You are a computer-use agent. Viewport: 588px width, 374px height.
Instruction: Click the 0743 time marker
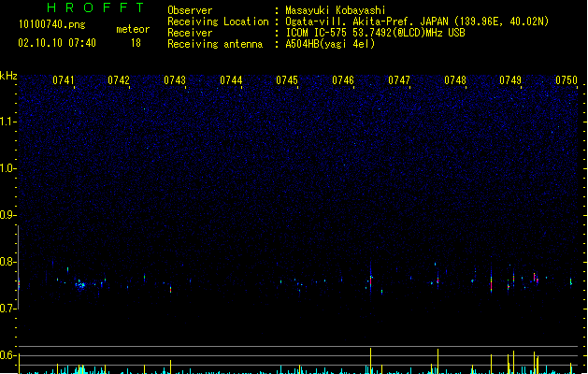pyautogui.click(x=175, y=80)
